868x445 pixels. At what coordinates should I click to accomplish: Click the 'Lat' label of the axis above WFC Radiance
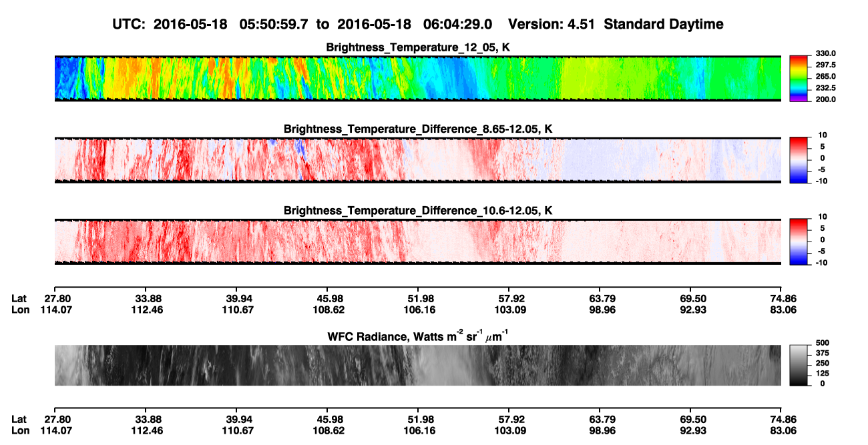(19, 299)
